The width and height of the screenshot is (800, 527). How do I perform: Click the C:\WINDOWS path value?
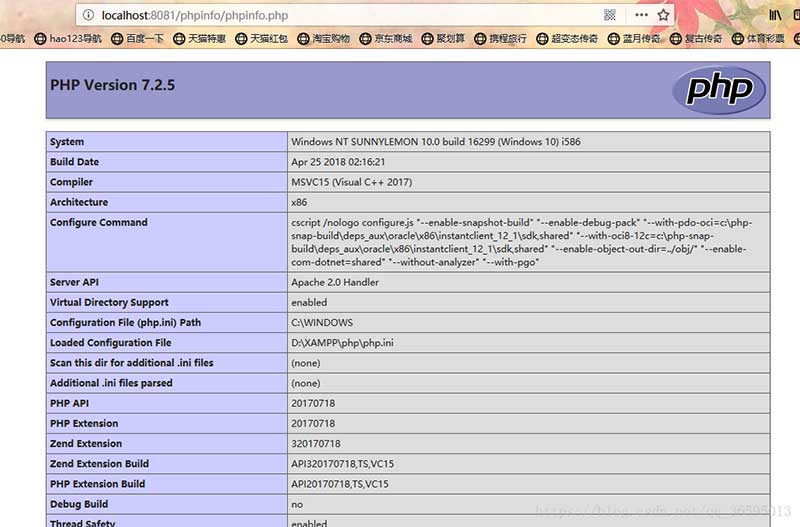coord(322,322)
